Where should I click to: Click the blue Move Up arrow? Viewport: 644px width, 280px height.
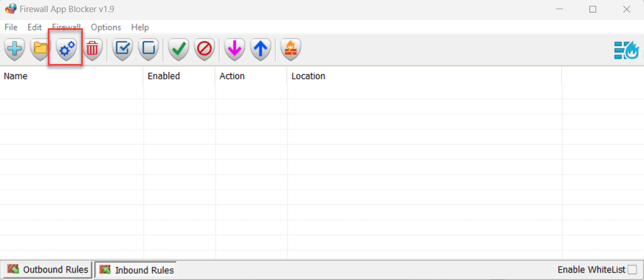[x=260, y=50]
